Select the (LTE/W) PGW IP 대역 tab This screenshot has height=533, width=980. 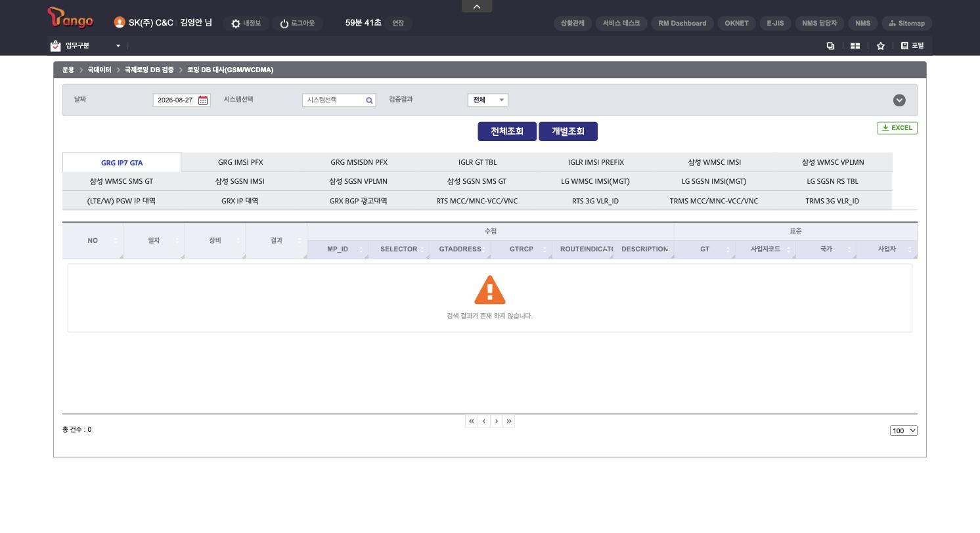[x=122, y=201]
